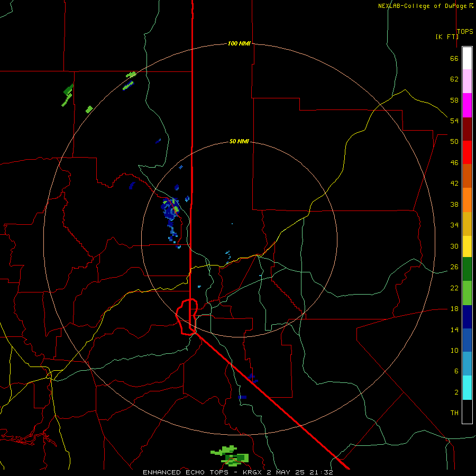This screenshot has width=476, height=476.
Task: Click the '18' scale value
Action: (x=454, y=309)
